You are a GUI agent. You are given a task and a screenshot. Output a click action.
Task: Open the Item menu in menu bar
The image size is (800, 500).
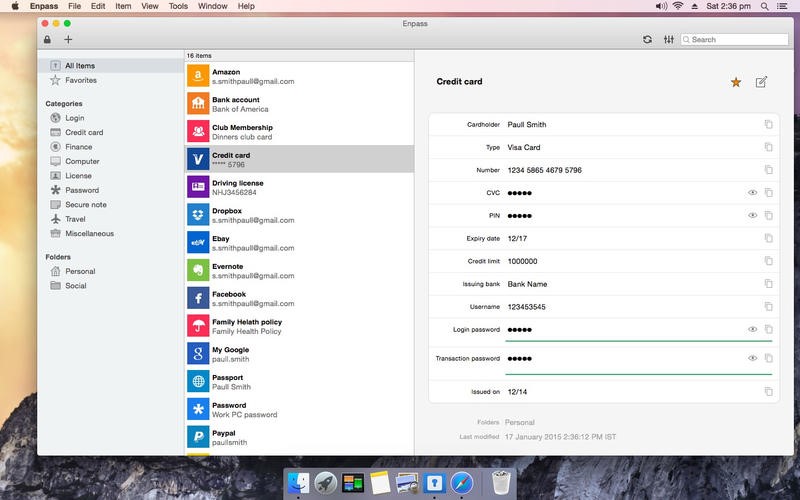click(x=124, y=6)
